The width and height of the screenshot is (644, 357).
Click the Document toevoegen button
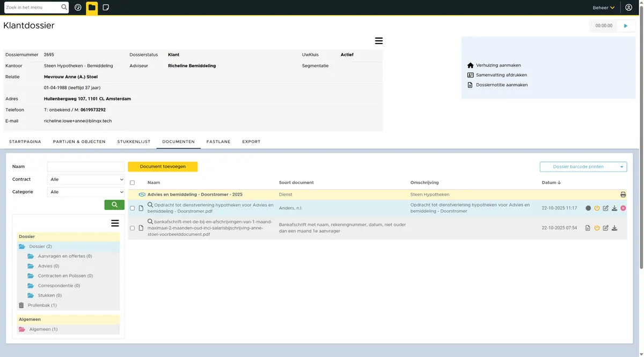(x=163, y=167)
